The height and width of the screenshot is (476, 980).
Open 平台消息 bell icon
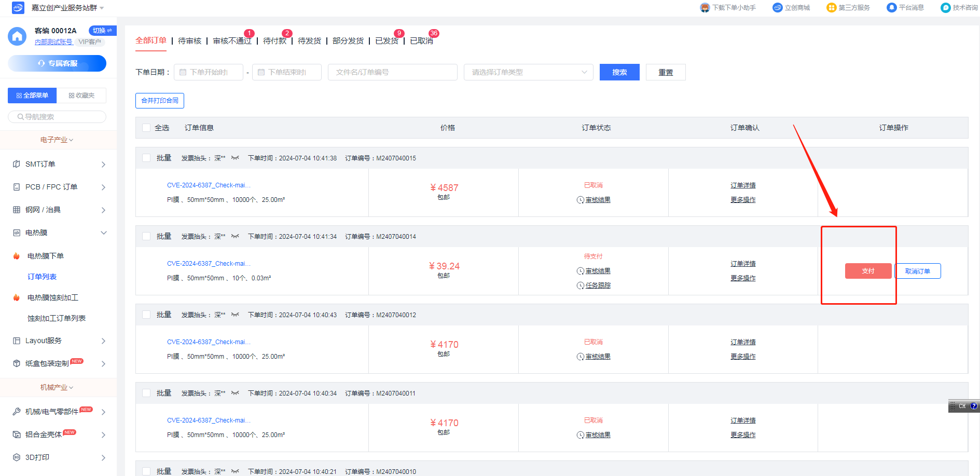pos(891,8)
